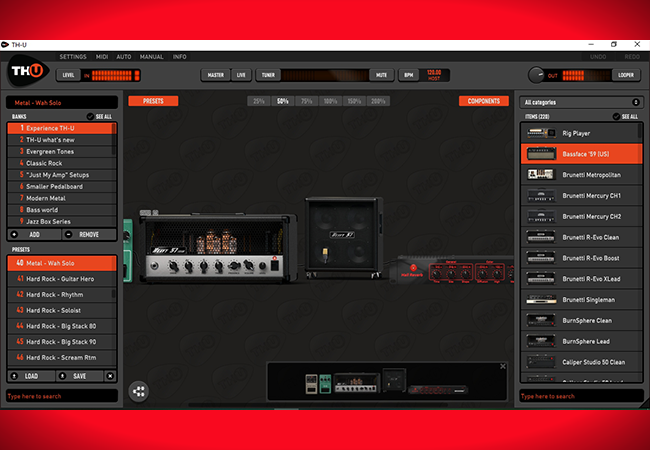
Task: Click the BurnSphere Clean amp thumbnail
Action: pyautogui.click(x=541, y=320)
